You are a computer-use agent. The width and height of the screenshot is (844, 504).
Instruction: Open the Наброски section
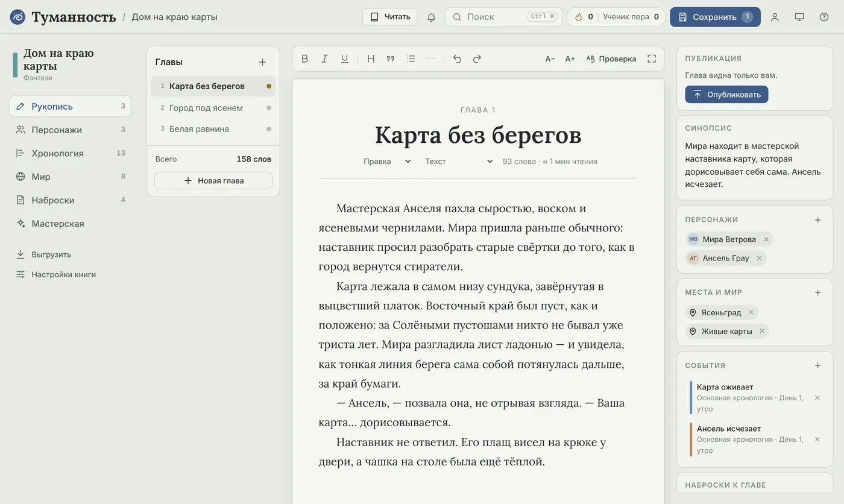pyautogui.click(x=70, y=200)
